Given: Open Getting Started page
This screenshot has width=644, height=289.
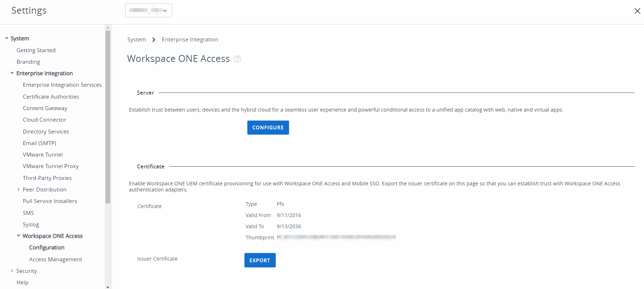Looking at the screenshot, I should pyautogui.click(x=36, y=50).
